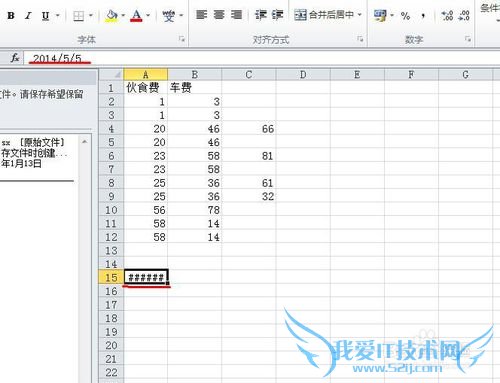Select recovered file entry [原始文件]
This screenshot has width=500, height=383.
click(37, 153)
